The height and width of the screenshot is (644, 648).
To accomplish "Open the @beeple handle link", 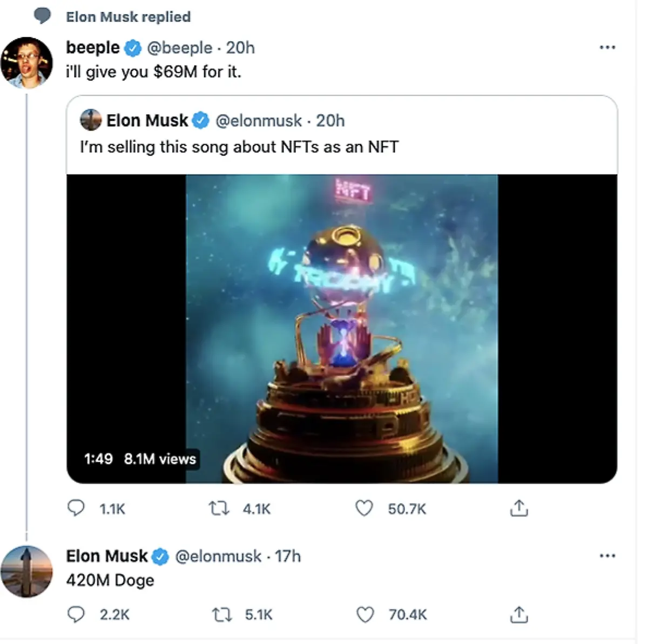I will pos(179,48).
